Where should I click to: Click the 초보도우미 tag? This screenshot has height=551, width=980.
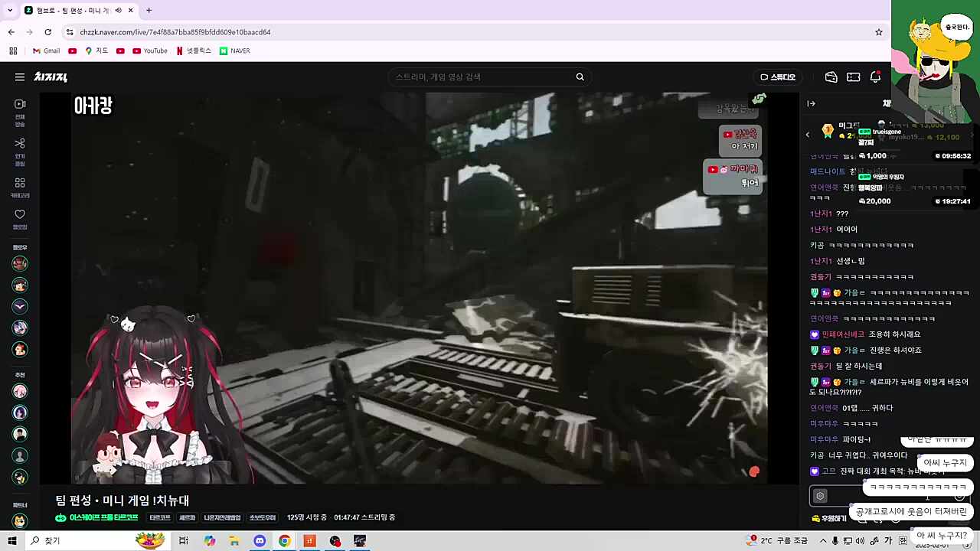tap(262, 518)
